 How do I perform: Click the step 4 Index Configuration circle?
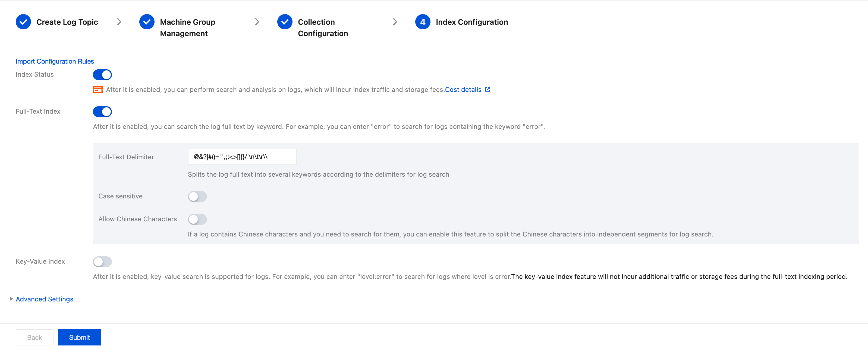pos(423,22)
